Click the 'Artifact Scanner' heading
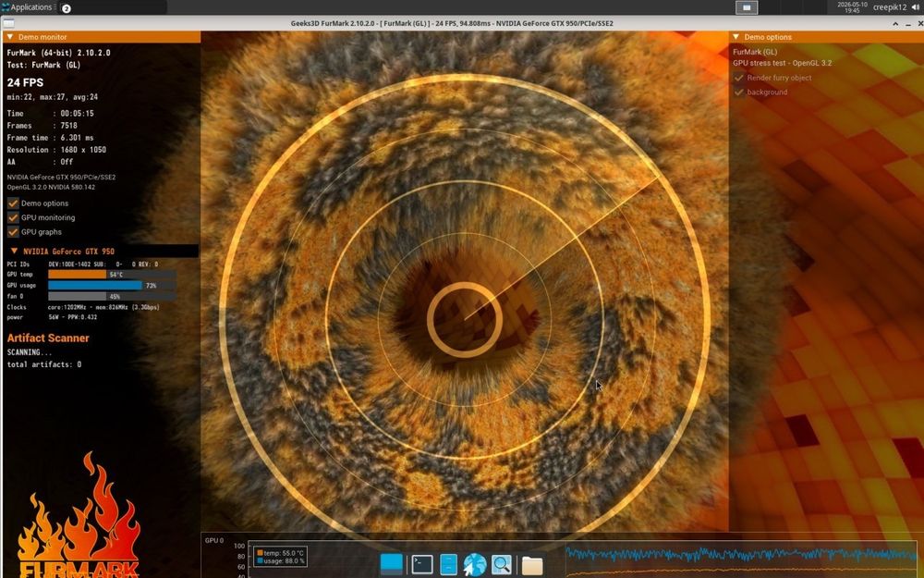This screenshot has height=578, width=924. 48,338
